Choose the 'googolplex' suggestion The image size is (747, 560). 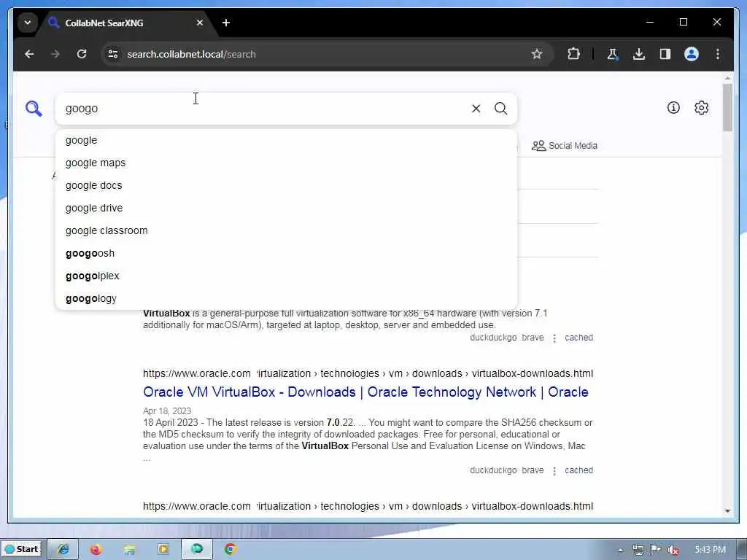[x=286, y=276]
